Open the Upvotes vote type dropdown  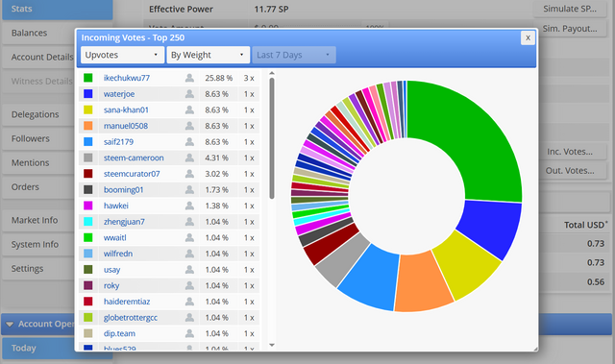point(122,55)
